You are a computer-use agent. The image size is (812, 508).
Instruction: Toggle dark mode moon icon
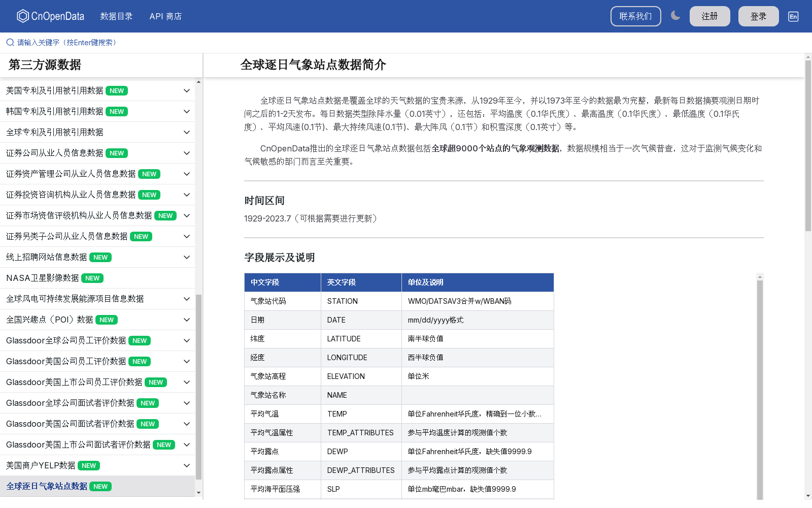click(x=675, y=16)
